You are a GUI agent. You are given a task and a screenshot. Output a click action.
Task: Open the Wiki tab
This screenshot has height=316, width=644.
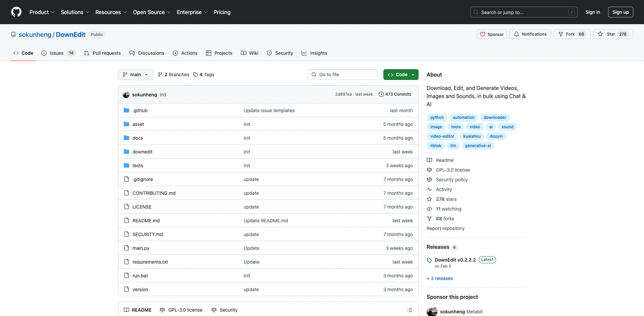(x=250, y=53)
